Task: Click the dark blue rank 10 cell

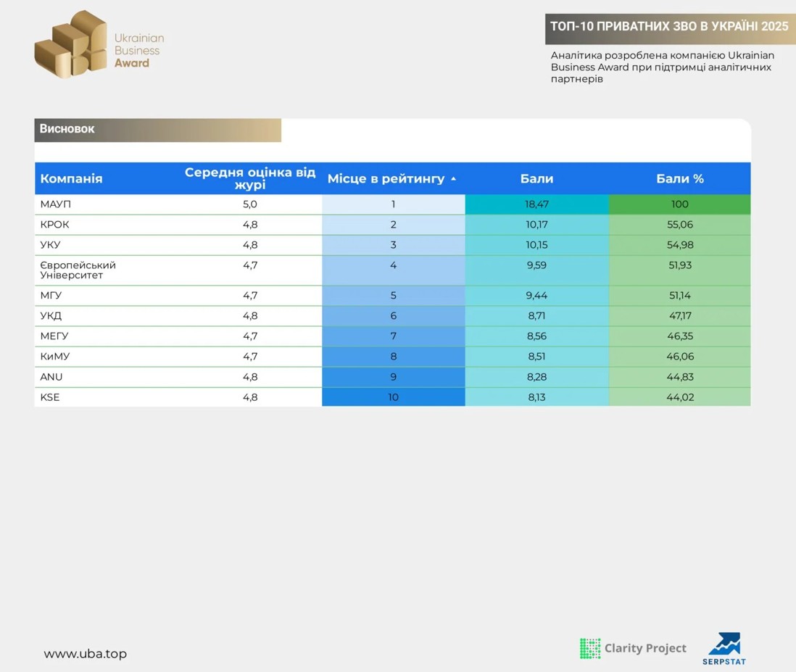Action: (393, 397)
